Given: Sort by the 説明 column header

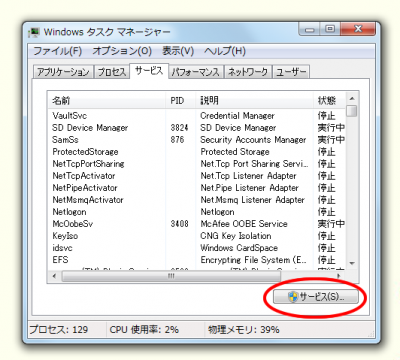Looking at the screenshot, I should pyautogui.click(x=254, y=100).
